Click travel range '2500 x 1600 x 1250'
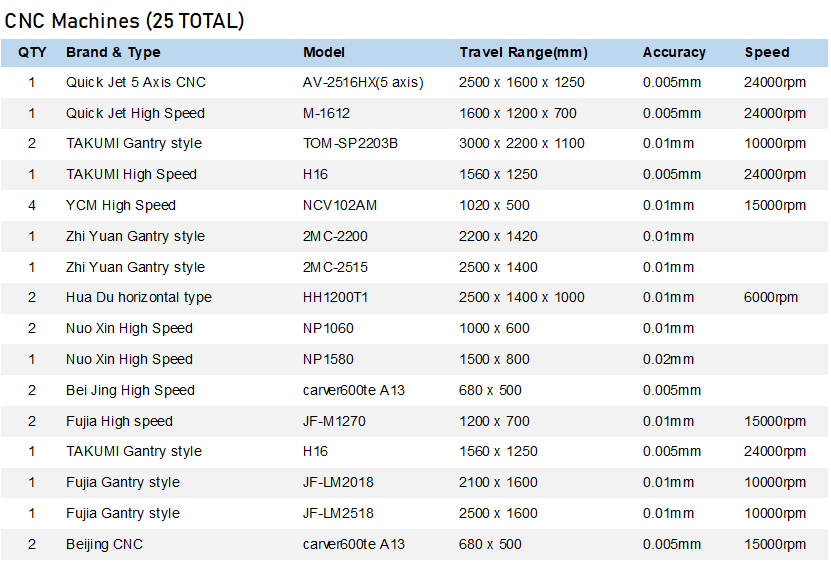Viewport: 831px width, 563px height. pos(521,82)
